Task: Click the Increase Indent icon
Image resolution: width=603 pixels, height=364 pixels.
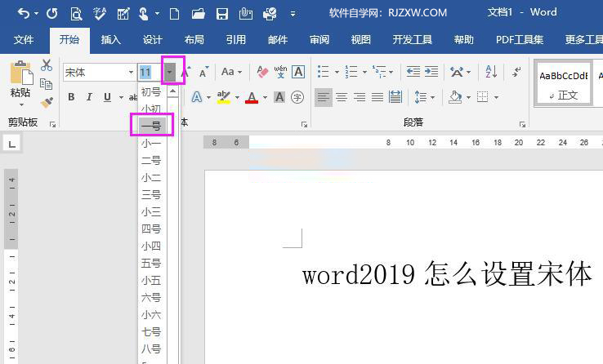Action: [x=431, y=72]
